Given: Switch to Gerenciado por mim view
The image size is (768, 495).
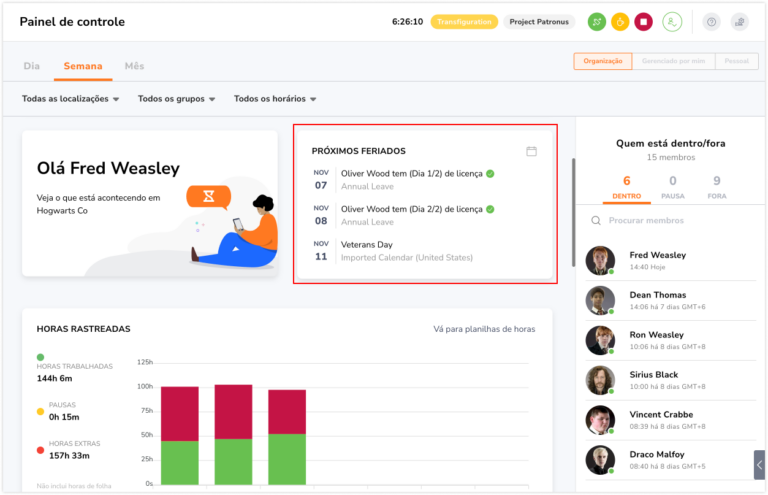Looking at the screenshot, I should point(673,61).
